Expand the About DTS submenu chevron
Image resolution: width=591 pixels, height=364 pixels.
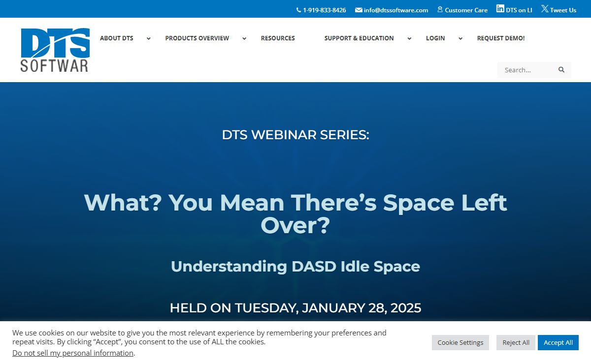tap(148, 38)
